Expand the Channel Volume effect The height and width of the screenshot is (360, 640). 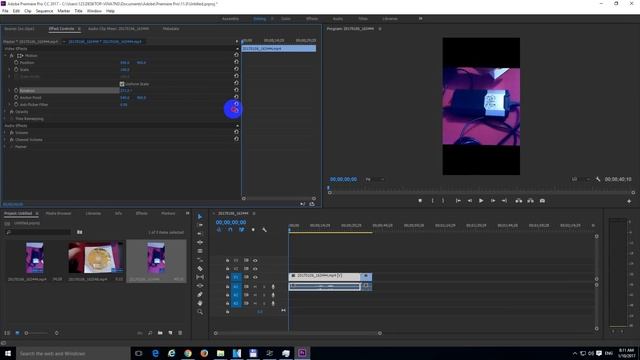(5, 139)
